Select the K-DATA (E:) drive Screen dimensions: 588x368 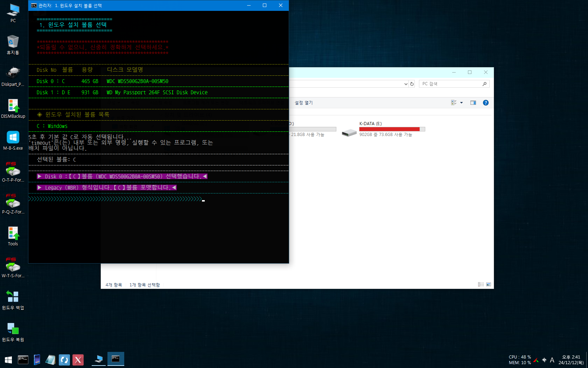click(384, 129)
